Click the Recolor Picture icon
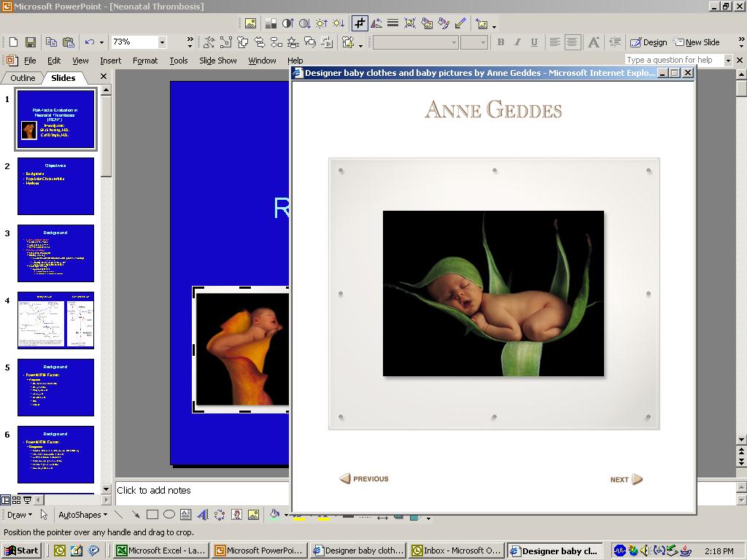Screen dimensions: 747x560 click(x=427, y=23)
